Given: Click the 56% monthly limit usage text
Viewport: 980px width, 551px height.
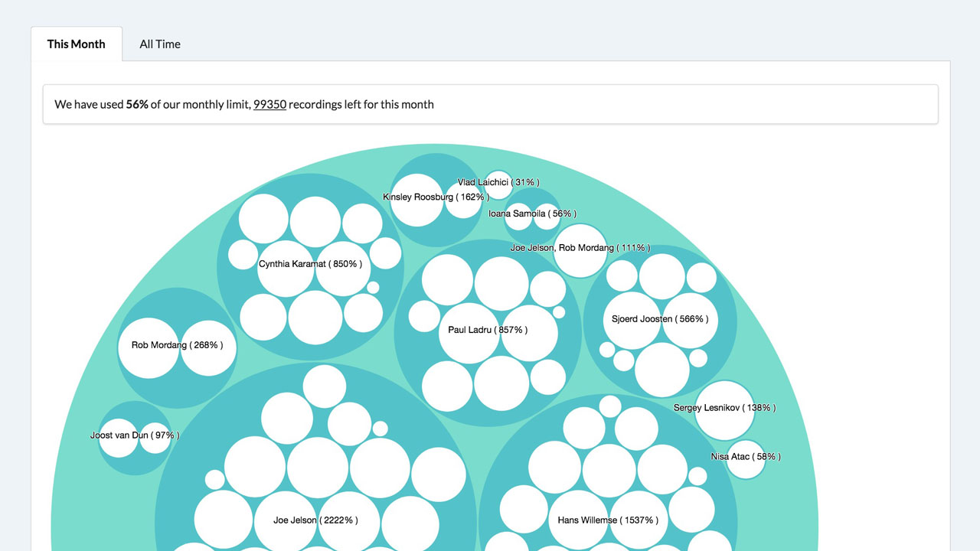Looking at the screenshot, I should pyautogui.click(x=137, y=104).
